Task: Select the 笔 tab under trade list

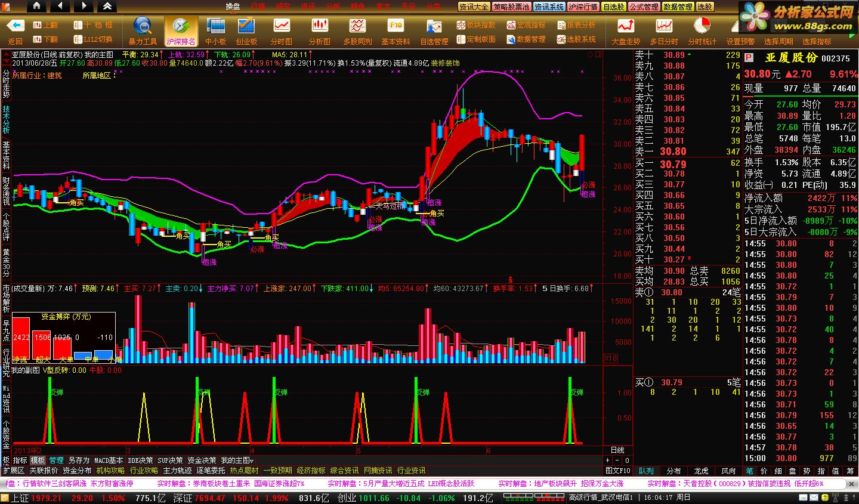Action: click(x=750, y=471)
